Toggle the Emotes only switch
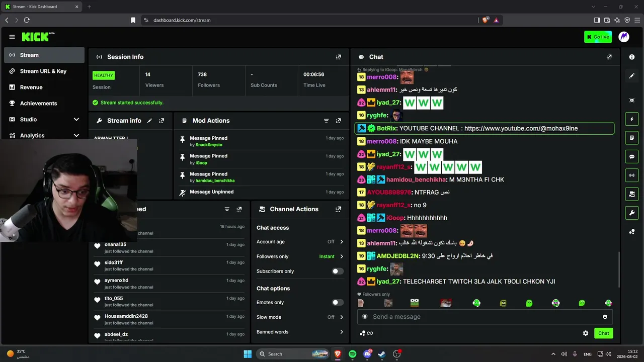Viewport: 644px width, 362px height. click(338, 303)
